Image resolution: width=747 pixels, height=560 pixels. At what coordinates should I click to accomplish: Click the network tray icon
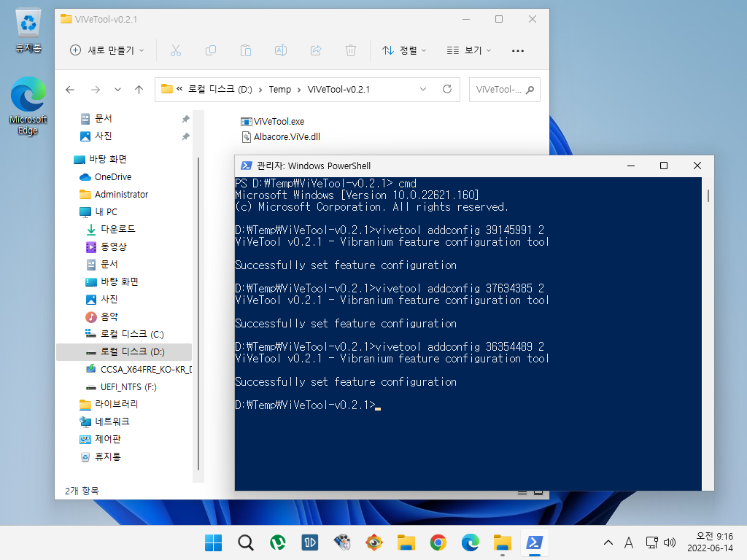pyautogui.click(x=651, y=542)
